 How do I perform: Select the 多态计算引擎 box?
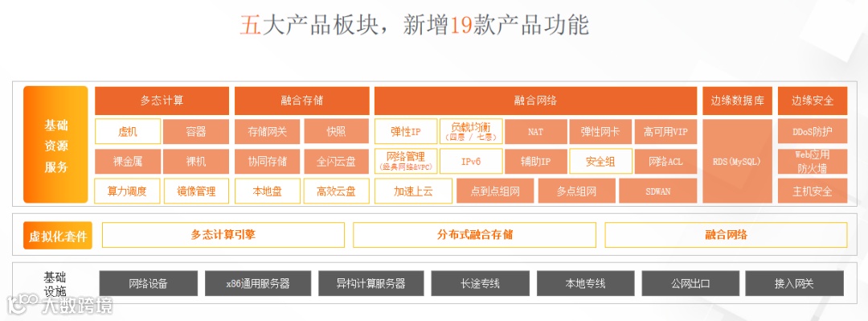click(x=223, y=234)
